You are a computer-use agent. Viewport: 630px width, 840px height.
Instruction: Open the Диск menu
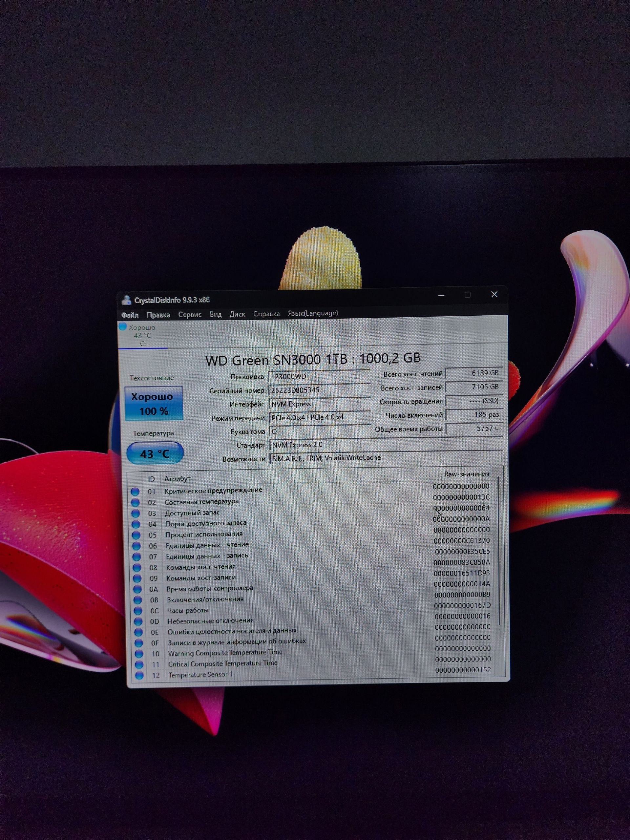coord(237,314)
